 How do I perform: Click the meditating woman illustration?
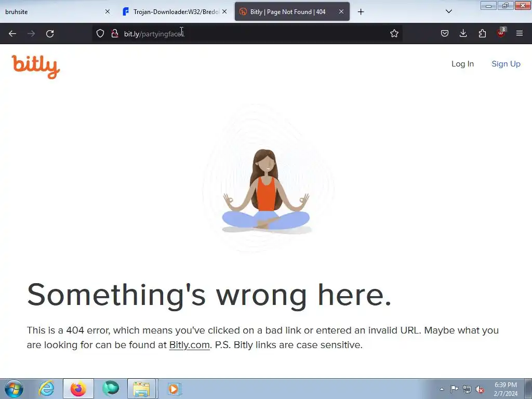267,192
